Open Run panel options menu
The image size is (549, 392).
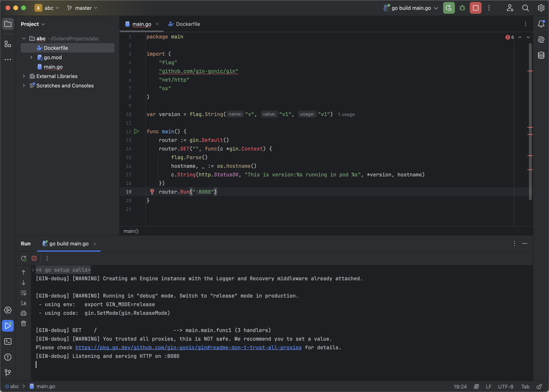click(514, 244)
